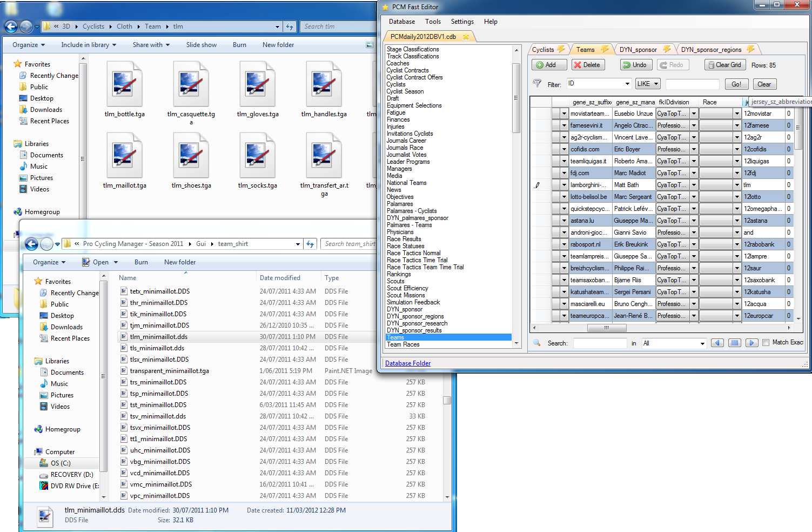Click the data grid horizontal scrollbar thumb
Image resolution: width=812 pixels, height=532 pixels.
pyautogui.click(x=607, y=328)
